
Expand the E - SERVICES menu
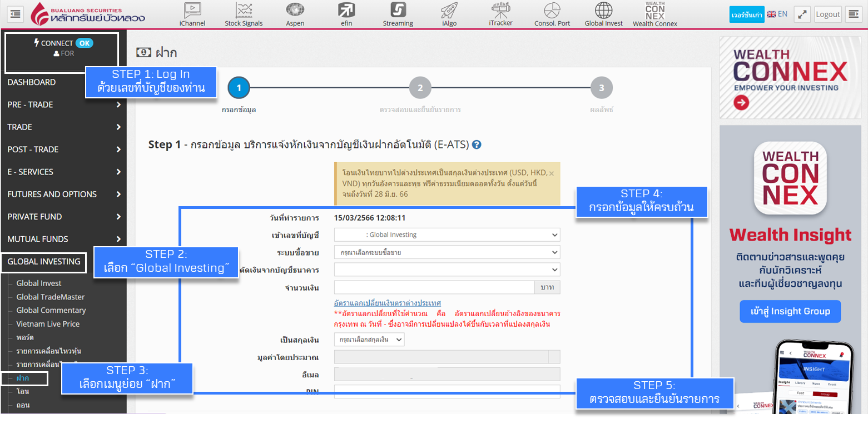click(63, 172)
